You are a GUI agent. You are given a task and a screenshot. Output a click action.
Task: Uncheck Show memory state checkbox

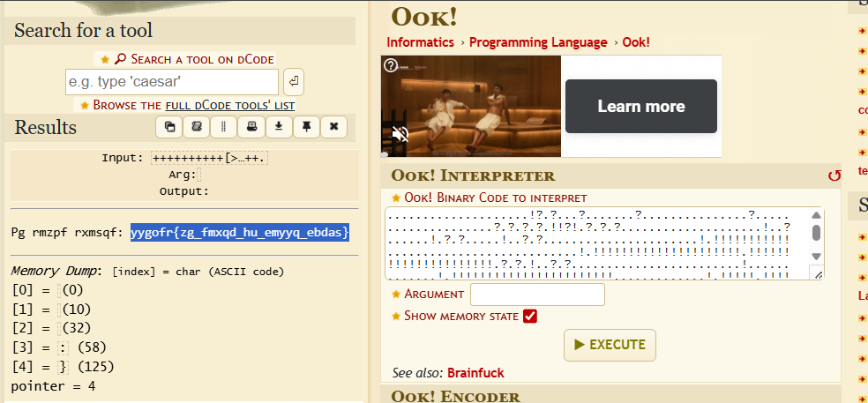pos(530,316)
